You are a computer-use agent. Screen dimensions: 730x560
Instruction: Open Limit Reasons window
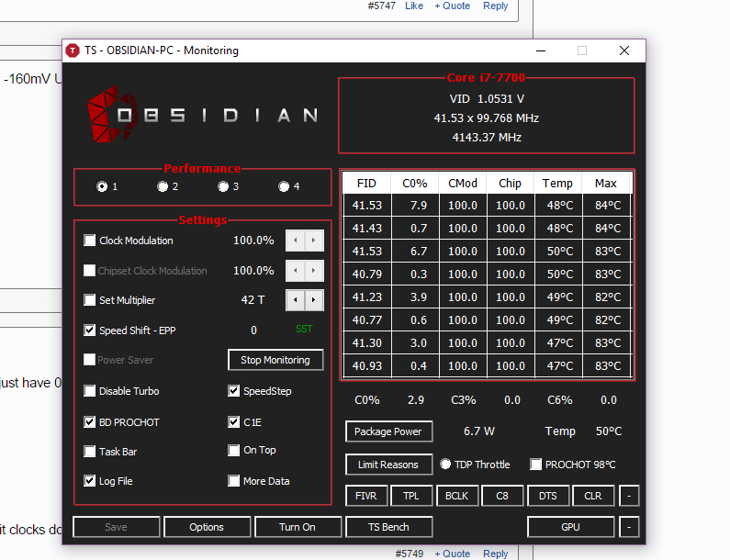click(x=388, y=465)
